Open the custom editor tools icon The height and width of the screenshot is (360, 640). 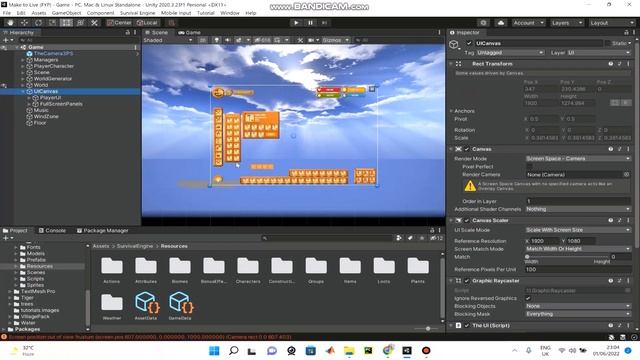pos(94,23)
